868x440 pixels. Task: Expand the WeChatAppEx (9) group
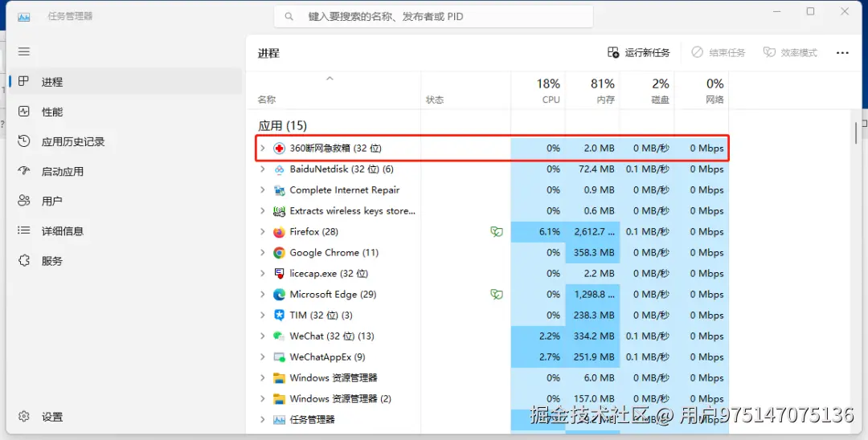[263, 357]
